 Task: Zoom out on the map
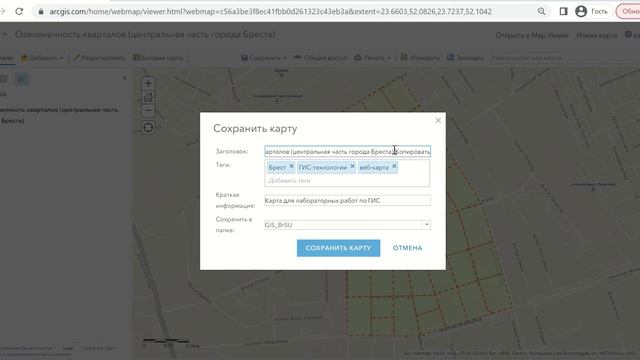[x=148, y=110]
